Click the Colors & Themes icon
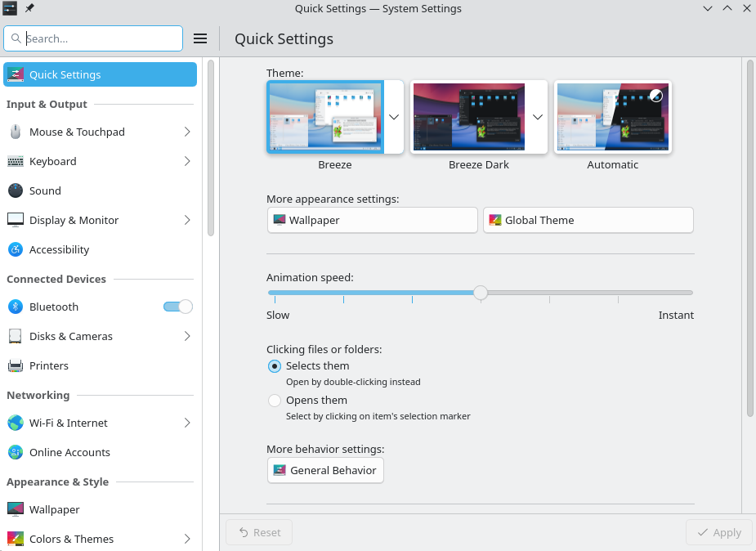The width and height of the screenshot is (756, 551). pyautogui.click(x=16, y=539)
